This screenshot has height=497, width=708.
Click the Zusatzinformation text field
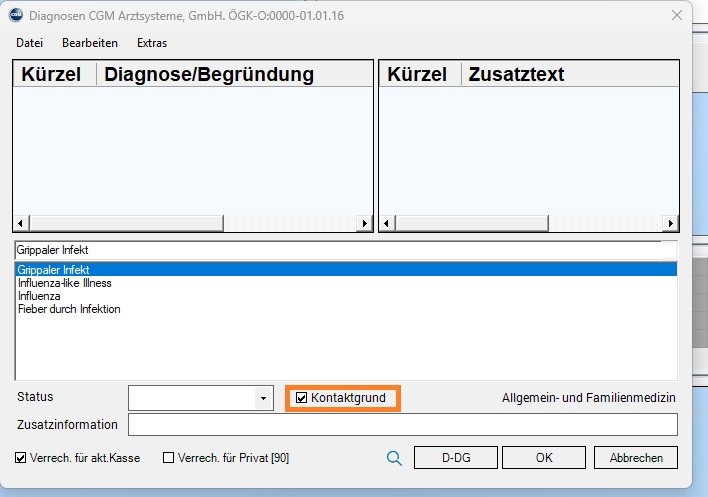click(402, 425)
